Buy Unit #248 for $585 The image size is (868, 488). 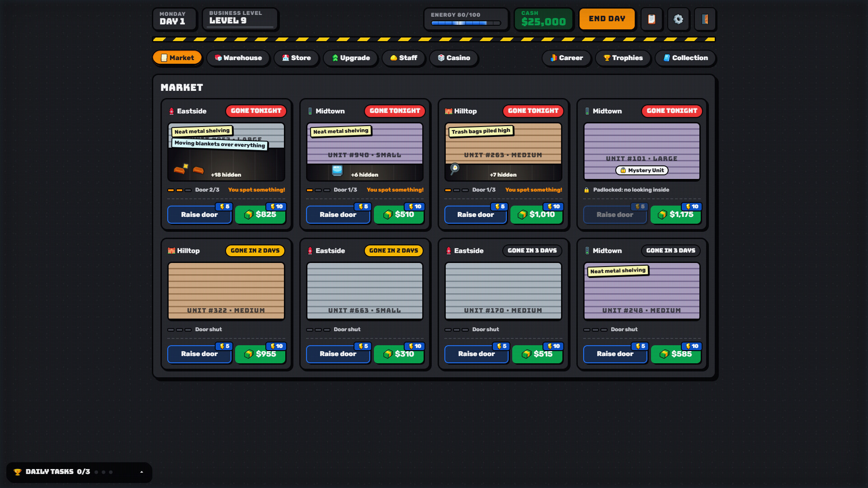(676, 354)
